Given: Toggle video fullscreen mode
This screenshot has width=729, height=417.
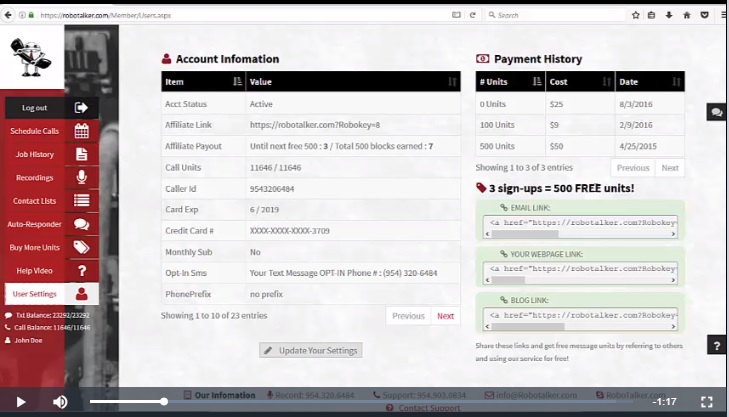Looking at the screenshot, I should (706, 402).
